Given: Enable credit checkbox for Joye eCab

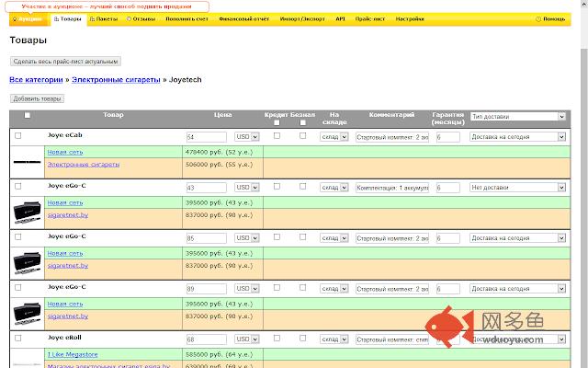Looking at the screenshot, I should pyautogui.click(x=277, y=135).
